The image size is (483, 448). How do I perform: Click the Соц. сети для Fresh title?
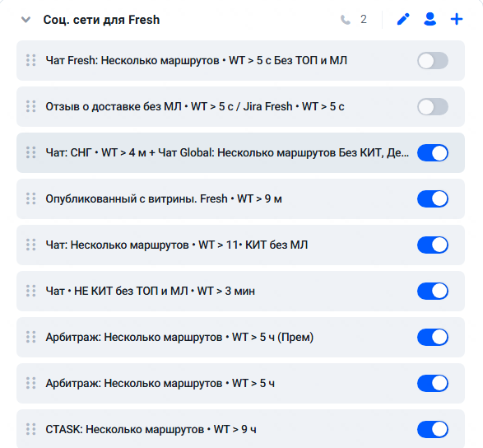click(x=101, y=20)
